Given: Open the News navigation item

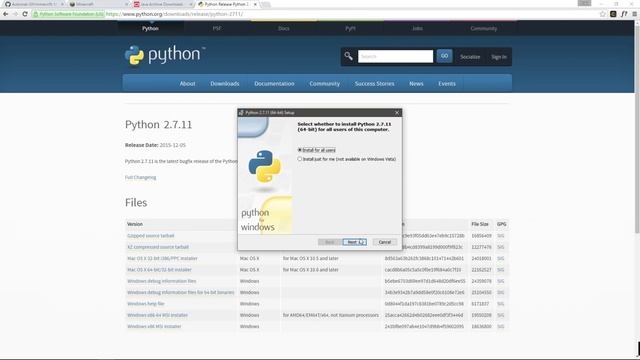Looking at the screenshot, I should (416, 84).
